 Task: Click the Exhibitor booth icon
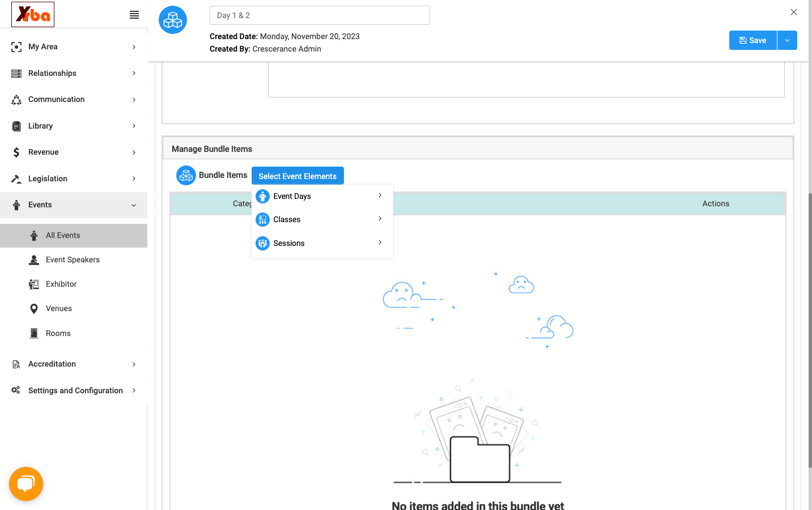[34, 284]
